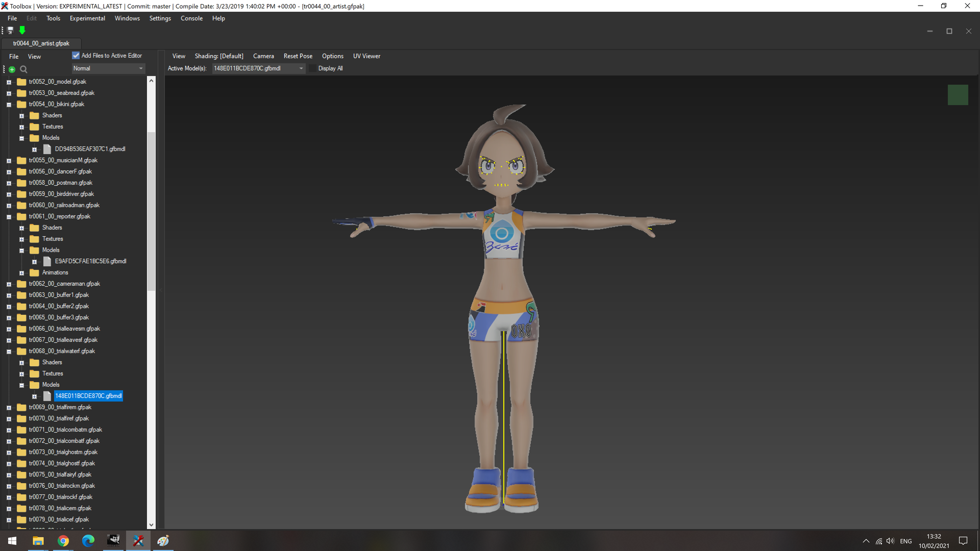Select the 148E011BCDE870C.gfbmdl file icon
Screen dimensions: 980x551
pyautogui.click(x=47, y=396)
